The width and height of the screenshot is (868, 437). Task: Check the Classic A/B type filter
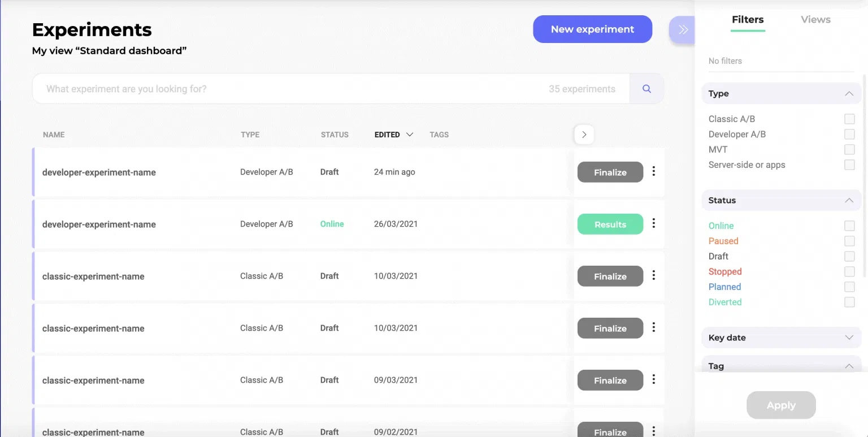tap(849, 119)
